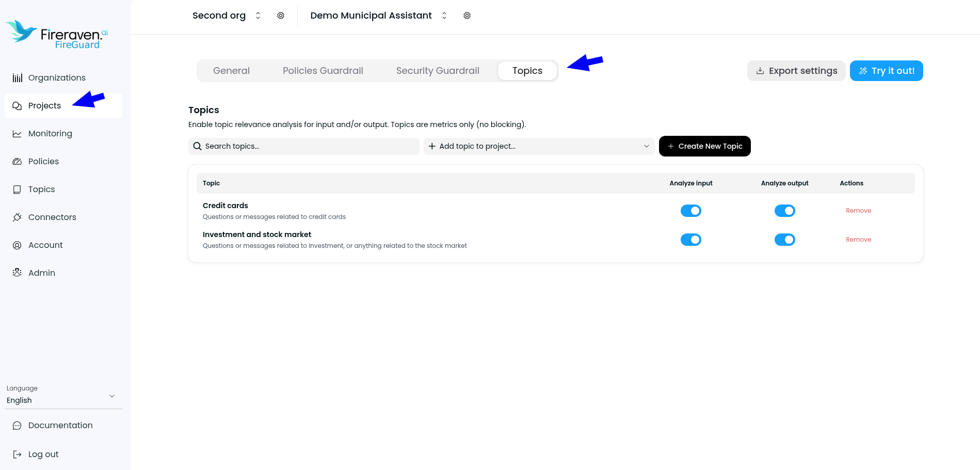Click the Create New Topic button
Image resolution: width=980 pixels, height=470 pixels.
704,146
